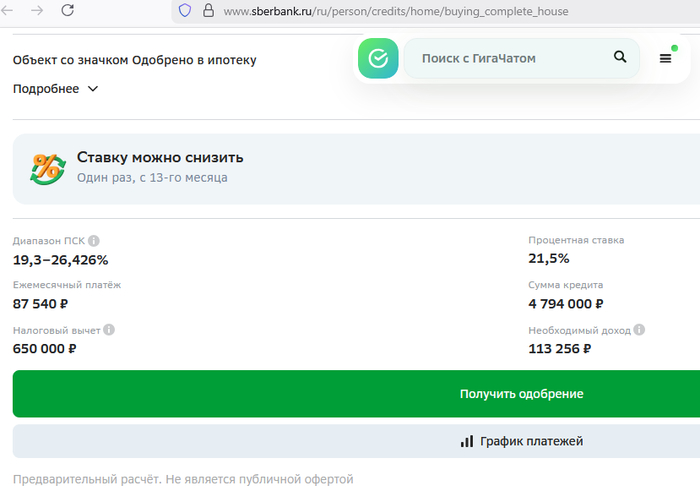Show info tooltip for Необходимый доход
Screen dimensions: 700x502
639,330
